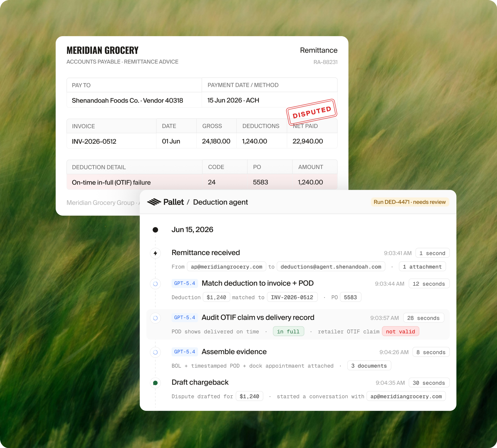Select the 'Remittance received' step title
Image resolution: width=497 pixels, height=448 pixels.
pos(206,253)
